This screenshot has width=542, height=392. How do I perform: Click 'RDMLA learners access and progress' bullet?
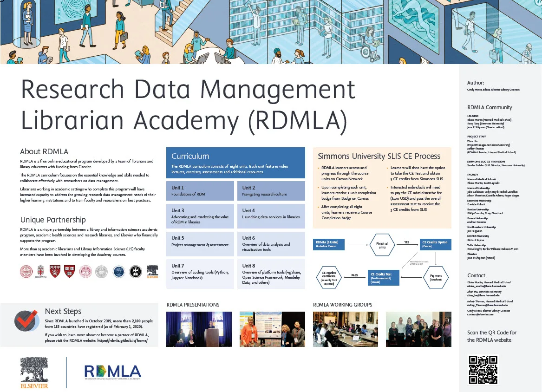click(345, 173)
